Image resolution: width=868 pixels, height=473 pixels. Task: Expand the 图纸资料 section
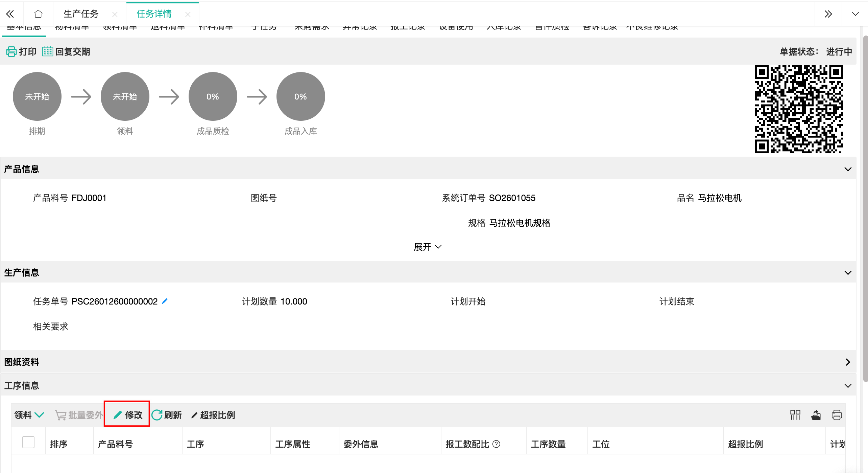click(x=848, y=362)
